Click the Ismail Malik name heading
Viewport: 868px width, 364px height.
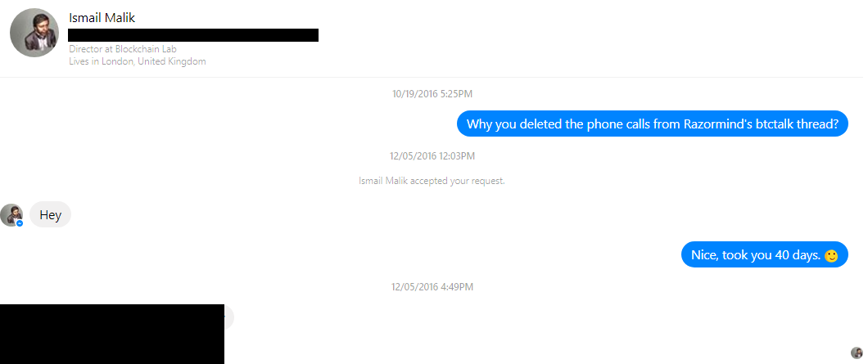102,18
